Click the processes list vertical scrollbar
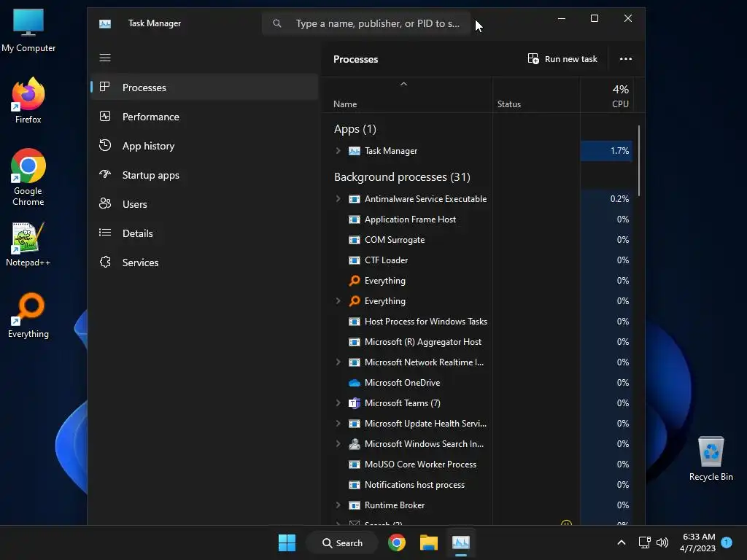The height and width of the screenshot is (560, 747). (638, 160)
